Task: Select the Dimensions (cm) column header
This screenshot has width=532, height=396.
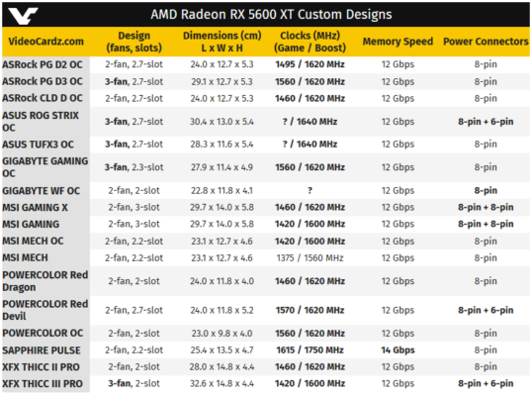Action: coord(222,42)
